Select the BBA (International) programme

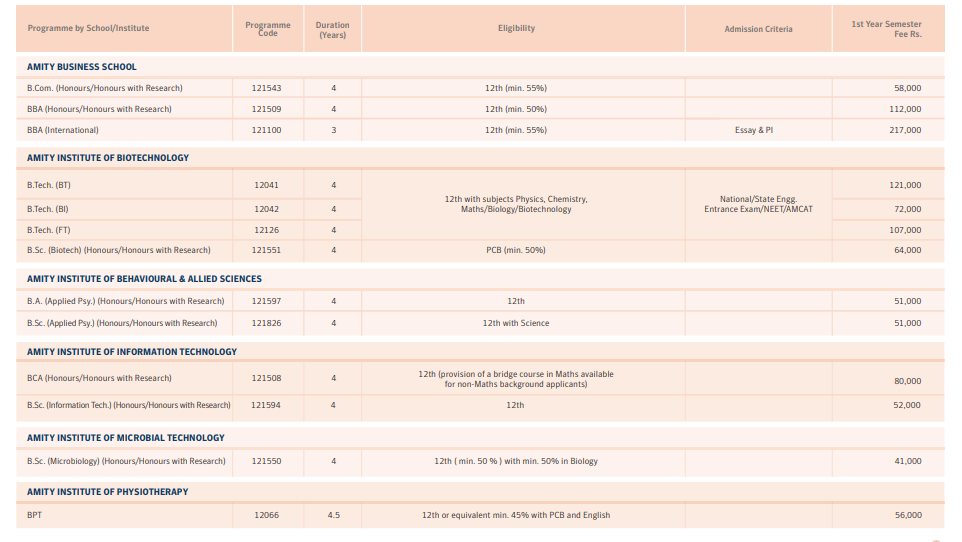[63, 130]
